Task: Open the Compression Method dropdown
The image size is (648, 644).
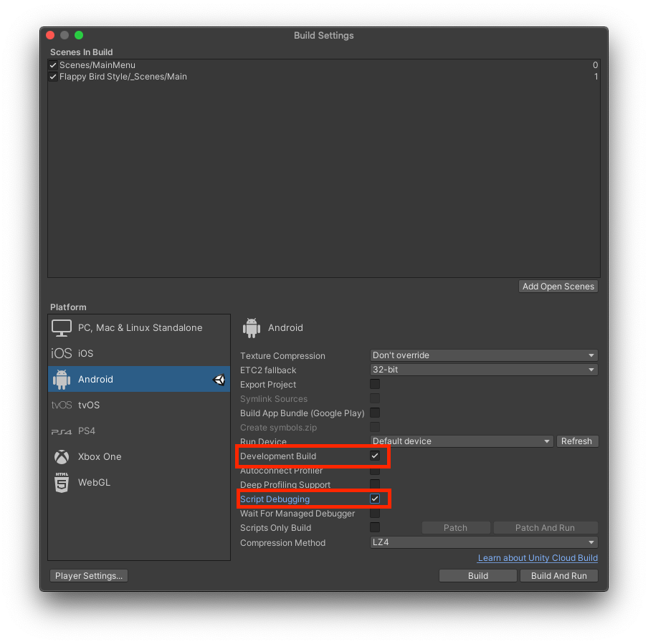Action: point(483,542)
